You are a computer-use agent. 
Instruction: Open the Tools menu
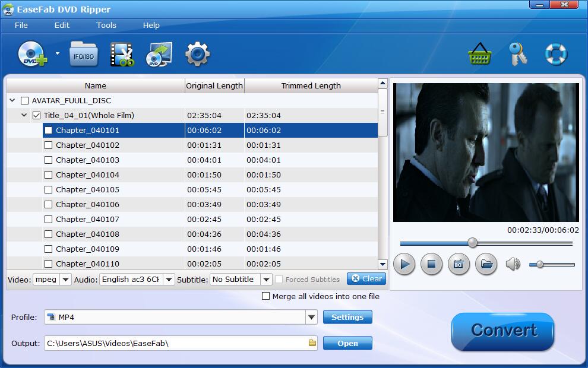106,25
